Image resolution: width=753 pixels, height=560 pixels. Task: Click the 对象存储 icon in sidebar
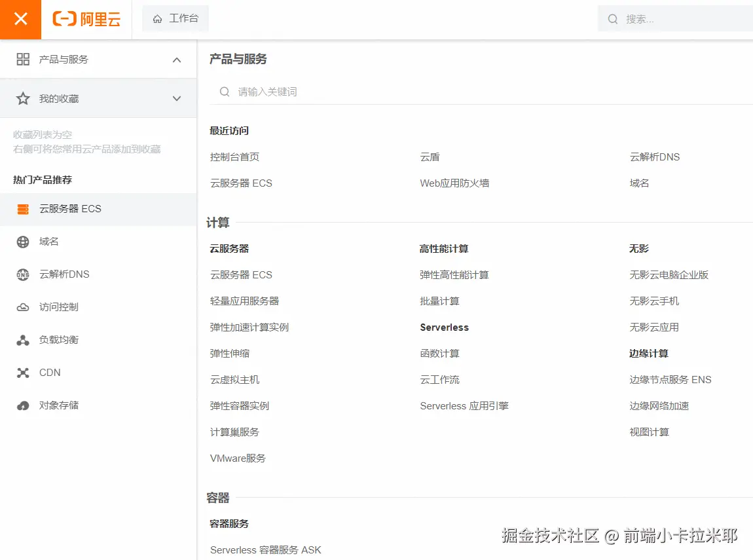[23, 405]
